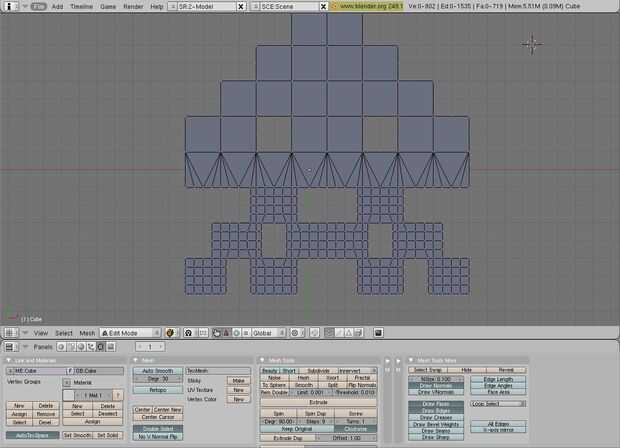620x448 pixels.
Task: Click the TexMesh input field
Action: click(218, 370)
